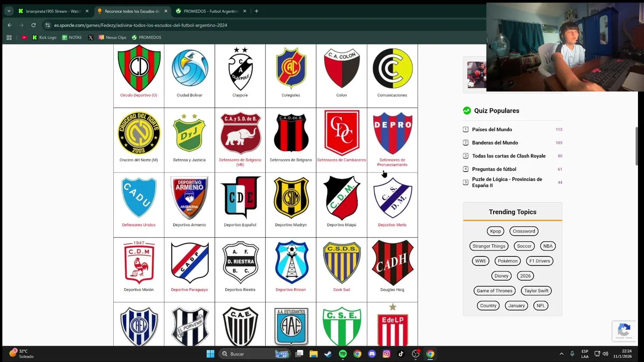This screenshot has width=644, height=362.
Task: Click the Colegiales club crest
Action: coord(291,68)
